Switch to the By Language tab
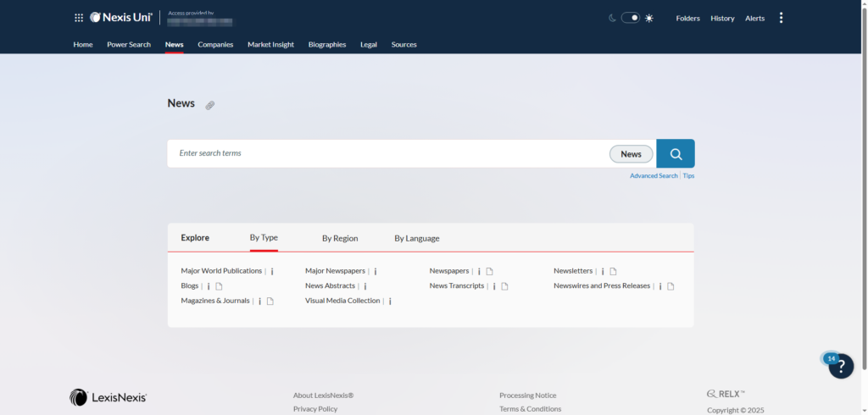The height and width of the screenshot is (415, 868). point(416,239)
